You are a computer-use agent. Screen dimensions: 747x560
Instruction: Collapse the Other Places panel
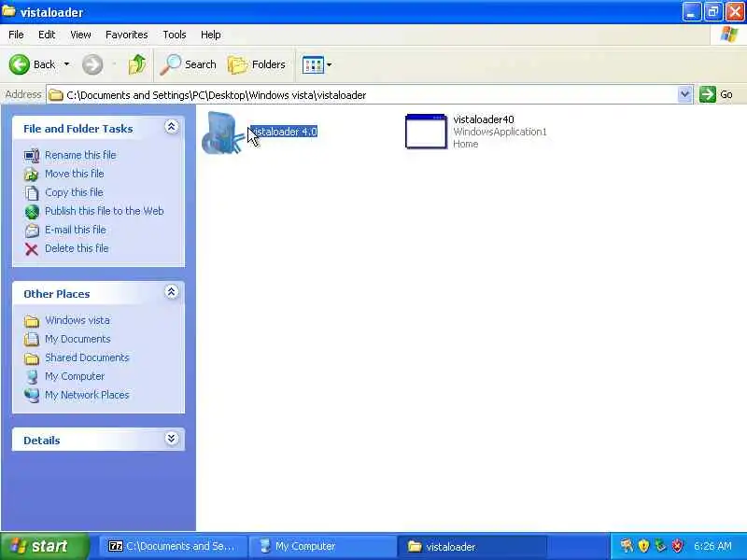(x=172, y=292)
